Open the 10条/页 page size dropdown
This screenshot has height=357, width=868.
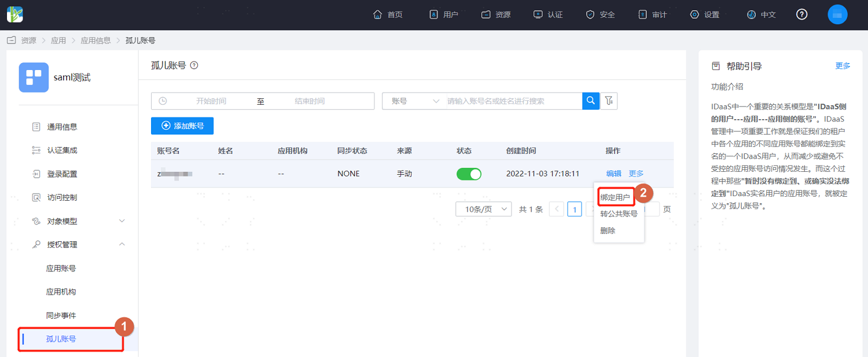click(x=484, y=209)
